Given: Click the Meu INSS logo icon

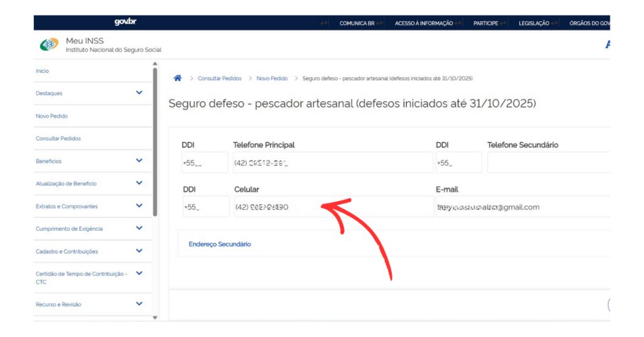Looking at the screenshot, I should point(48,45).
